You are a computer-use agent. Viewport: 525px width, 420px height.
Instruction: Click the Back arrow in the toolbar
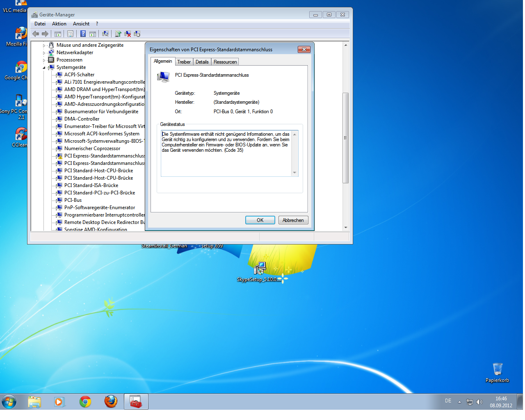click(x=36, y=34)
